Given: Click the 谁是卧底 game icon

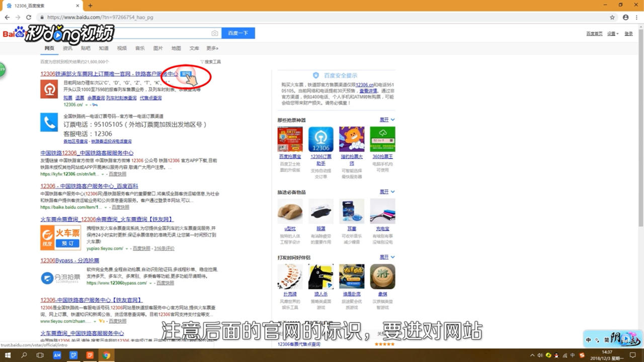Looking at the screenshot, I should 352,277.
